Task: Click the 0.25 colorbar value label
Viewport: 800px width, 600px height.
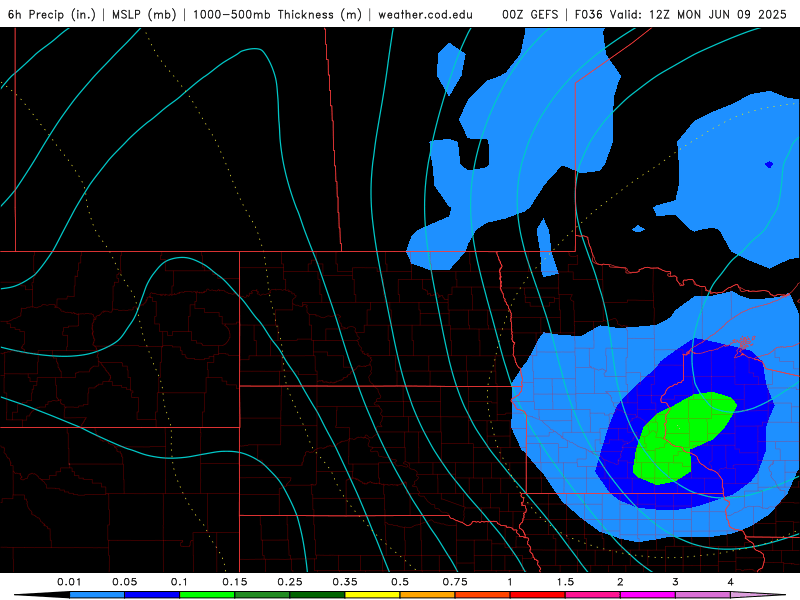Action: [290, 582]
